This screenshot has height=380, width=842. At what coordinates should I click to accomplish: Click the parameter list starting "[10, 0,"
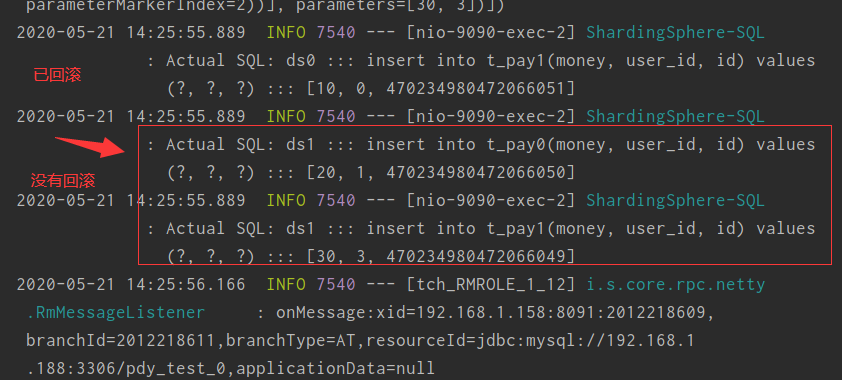click(x=440, y=89)
